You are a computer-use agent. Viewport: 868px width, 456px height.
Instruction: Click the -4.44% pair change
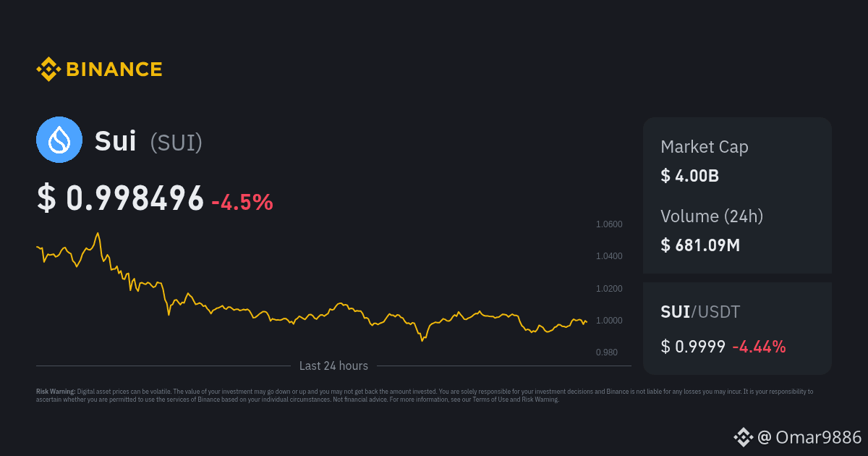(x=759, y=347)
